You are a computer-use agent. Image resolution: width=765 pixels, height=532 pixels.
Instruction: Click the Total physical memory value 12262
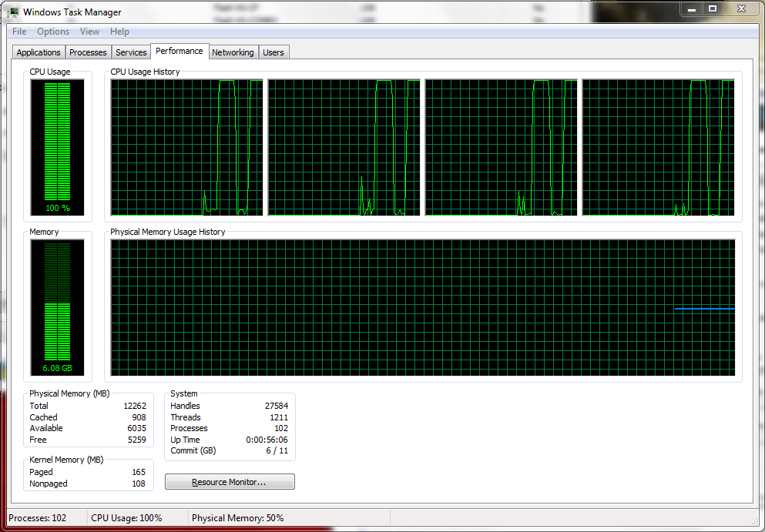coord(135,406)
